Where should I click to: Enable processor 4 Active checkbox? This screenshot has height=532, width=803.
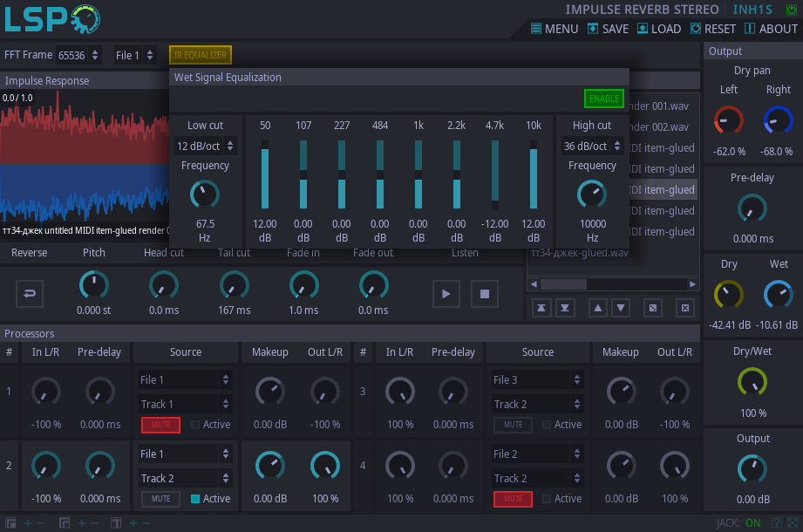547,499
